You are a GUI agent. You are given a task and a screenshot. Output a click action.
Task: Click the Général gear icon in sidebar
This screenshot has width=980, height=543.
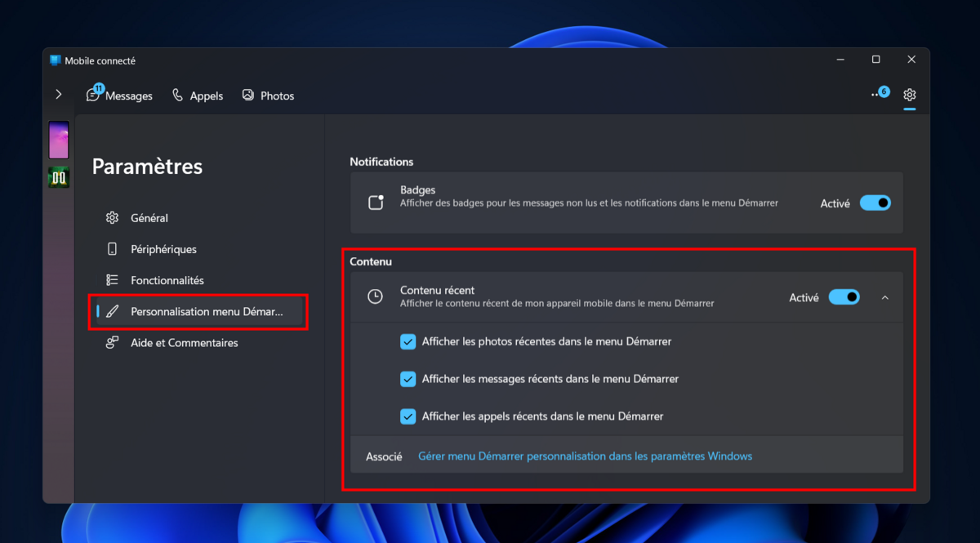113,218
